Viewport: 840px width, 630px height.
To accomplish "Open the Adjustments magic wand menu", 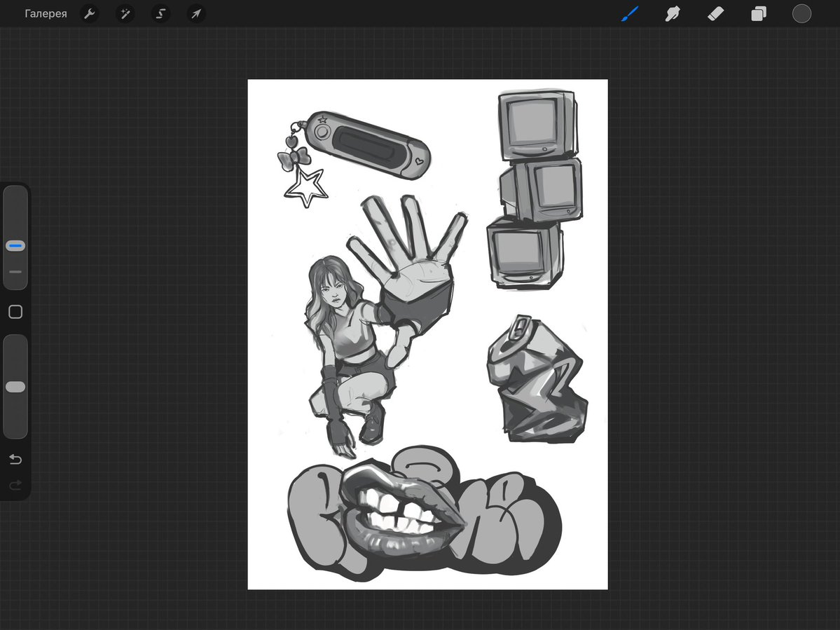I will point(125,14).
